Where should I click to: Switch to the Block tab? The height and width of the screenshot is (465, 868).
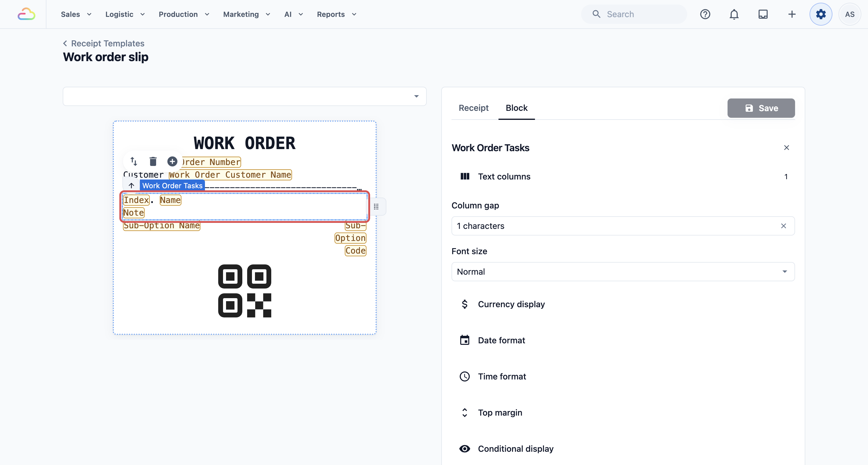[517, 108]
